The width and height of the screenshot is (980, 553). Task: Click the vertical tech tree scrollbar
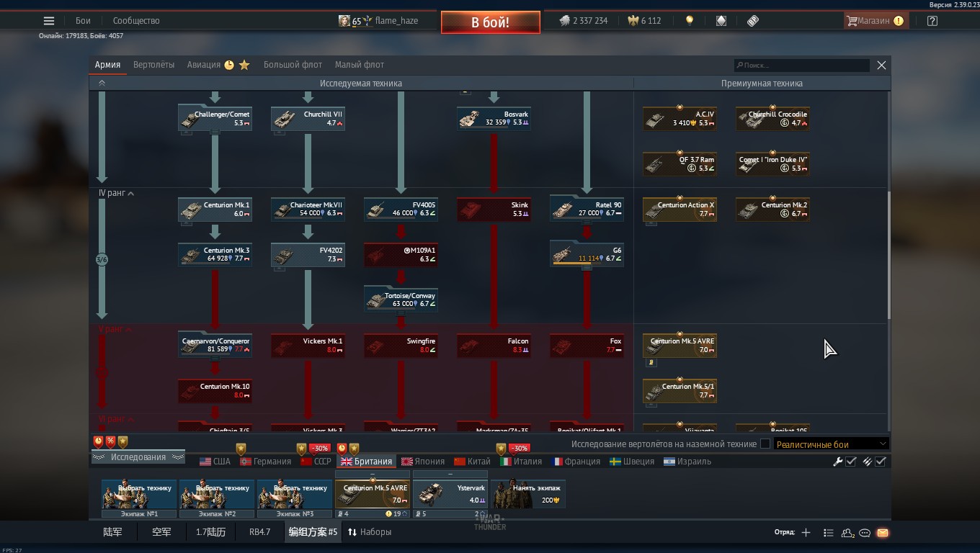click(x=888, y=255)
